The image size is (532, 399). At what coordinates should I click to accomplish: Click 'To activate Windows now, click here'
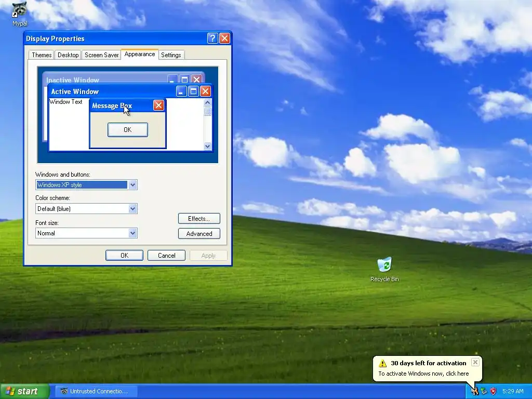[x=423, y=374]
